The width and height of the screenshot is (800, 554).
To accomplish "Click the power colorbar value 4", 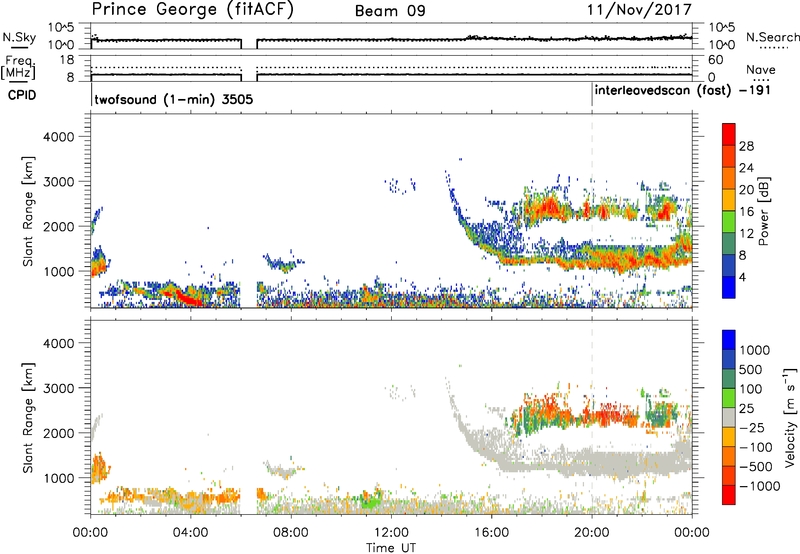I will pyautogui.click(x=742, y=277).
